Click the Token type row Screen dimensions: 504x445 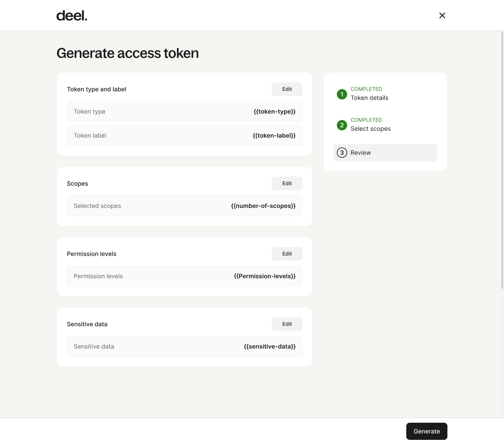pos(184,111)
